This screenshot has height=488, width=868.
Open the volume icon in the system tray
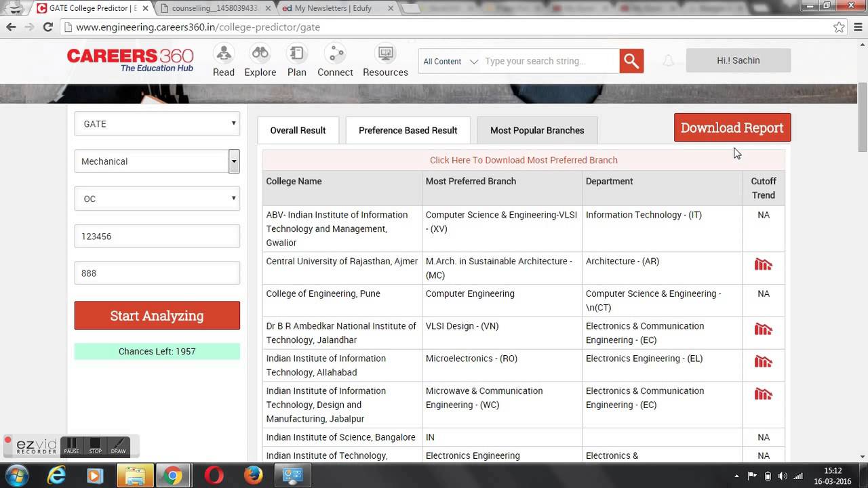point(783,476)
